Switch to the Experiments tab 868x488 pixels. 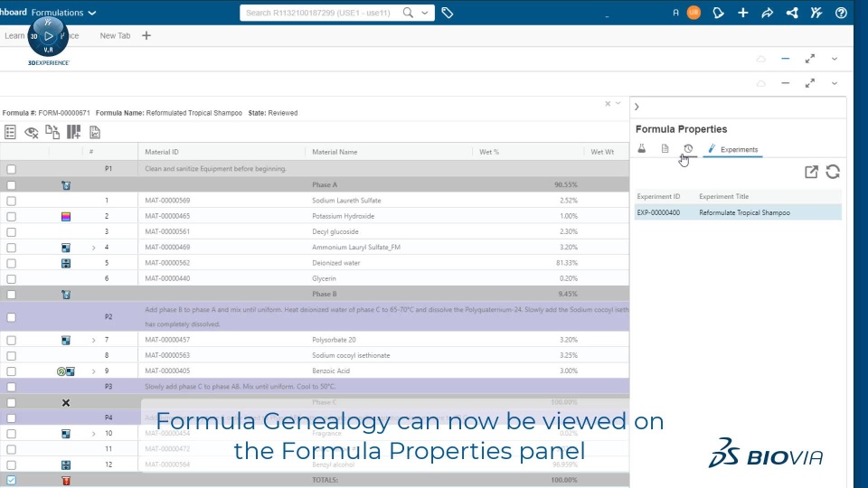733,149
